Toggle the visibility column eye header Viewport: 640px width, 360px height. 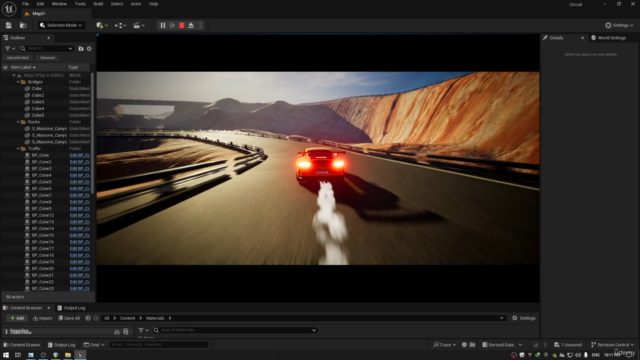5,67
